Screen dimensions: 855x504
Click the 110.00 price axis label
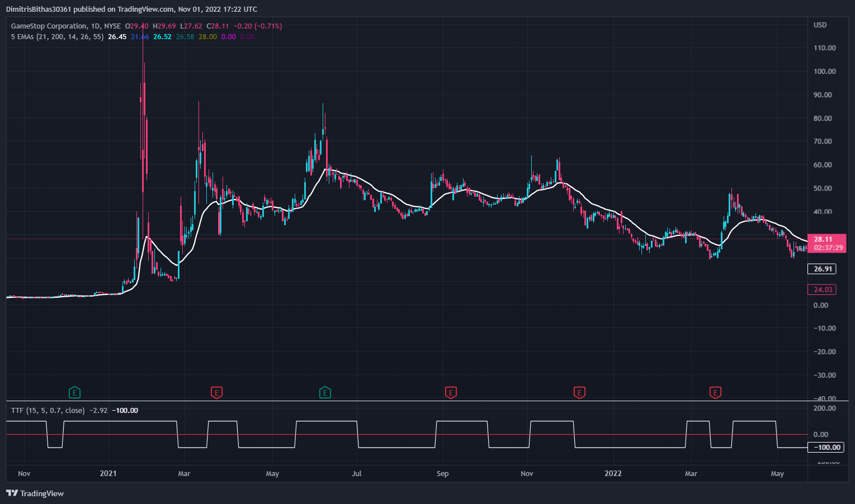[825, 48]
